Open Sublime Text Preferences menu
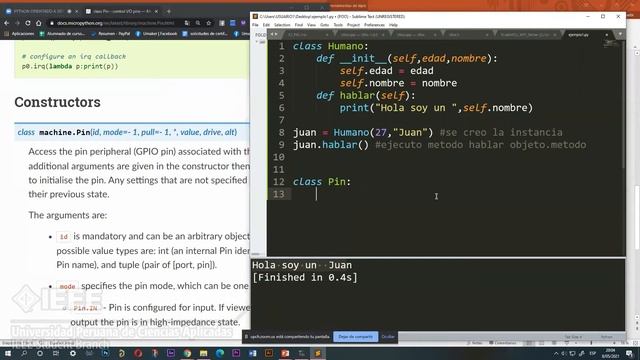The height and width of the screenshot is (360, 640). click(374, 25)
